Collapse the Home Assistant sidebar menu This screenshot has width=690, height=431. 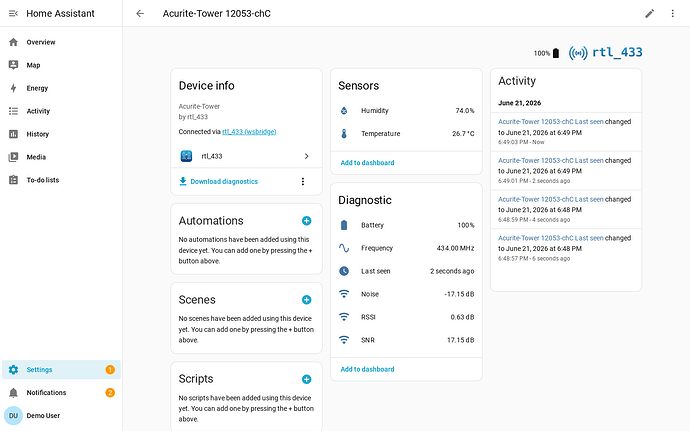pos(14,14)
